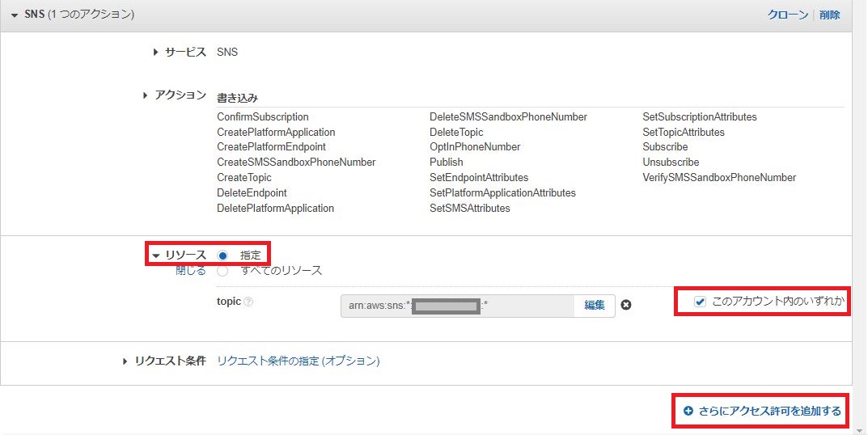Screen dimensions: 868x435
Task: Click the DeleteEndpoint action text
Action: [x=252, y=192]
